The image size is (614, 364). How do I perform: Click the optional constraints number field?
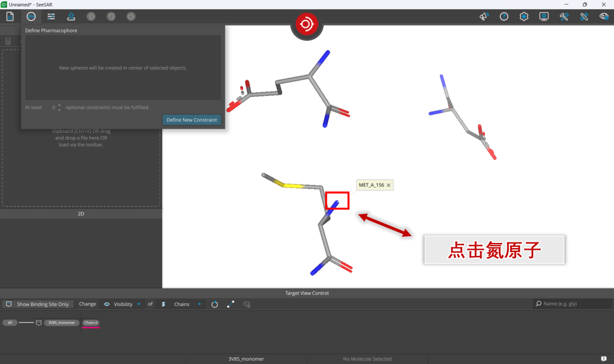53,107
